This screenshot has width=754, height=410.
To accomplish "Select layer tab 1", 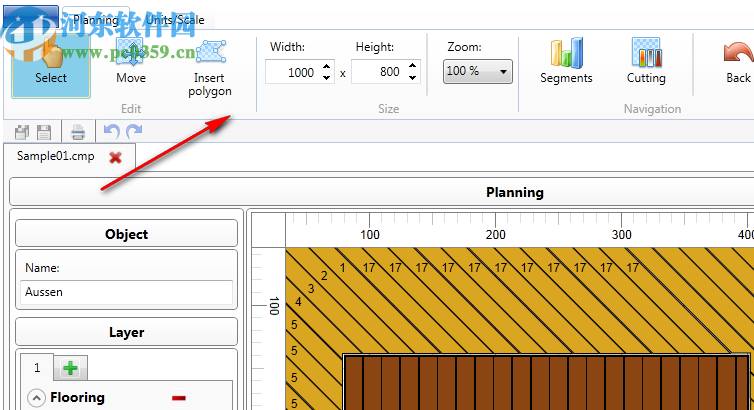I will [x=37, y=368].
